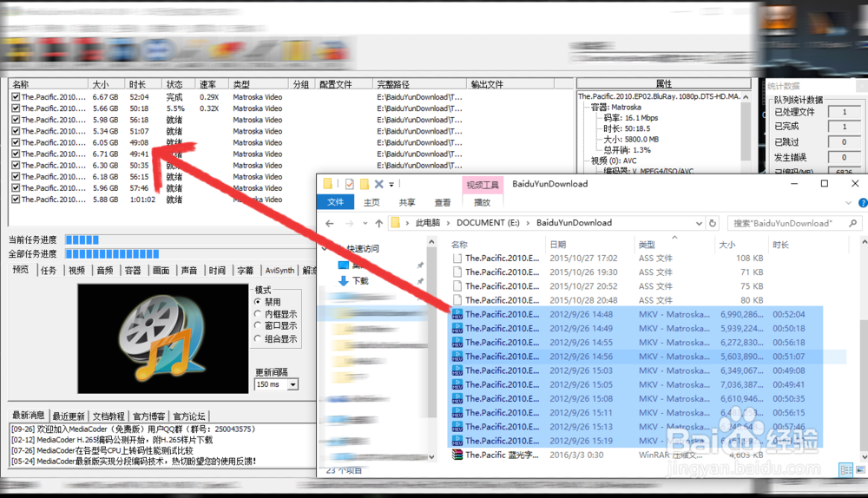Click the MKV file icon in the 00:49:41 row
Image resolution: width=868 pixels, height=498 pixels.
point(457,384)
